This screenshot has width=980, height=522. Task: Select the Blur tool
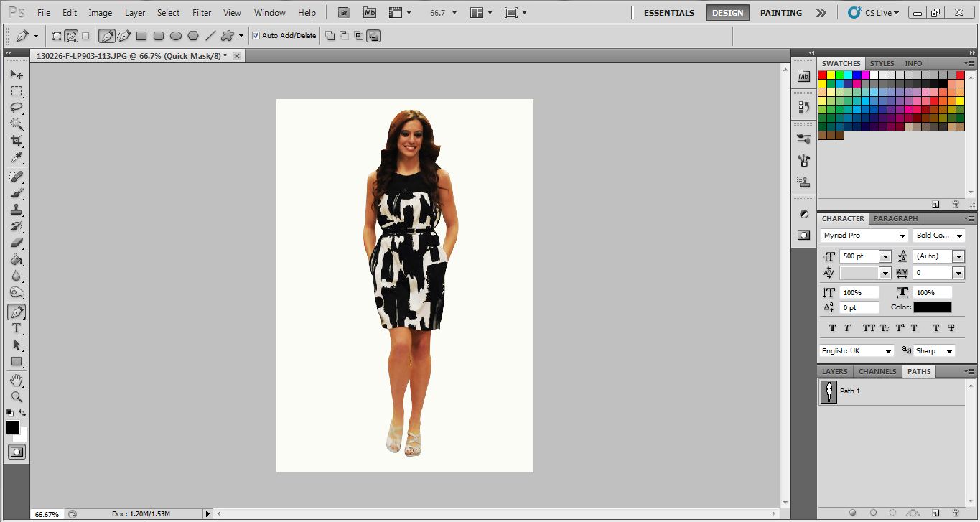(17, 276)
